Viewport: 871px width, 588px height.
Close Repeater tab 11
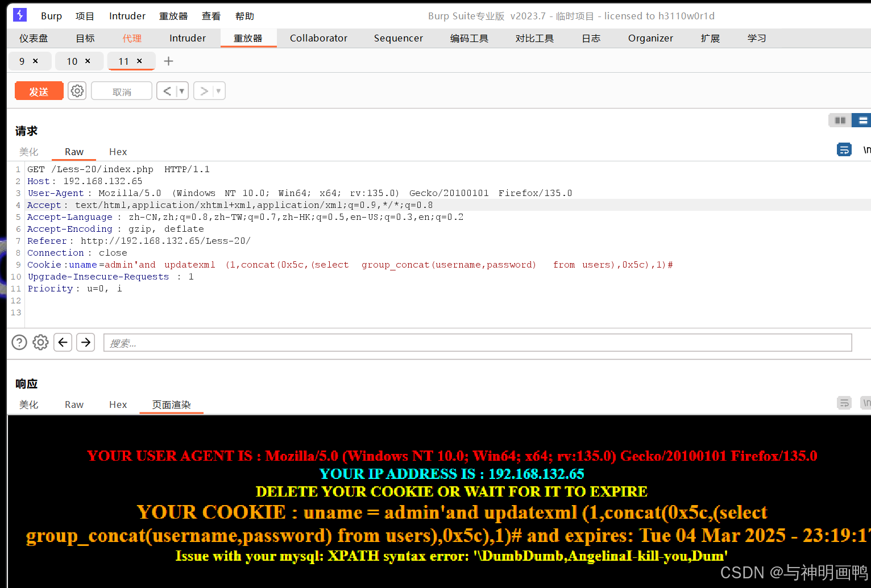point(139,61)
